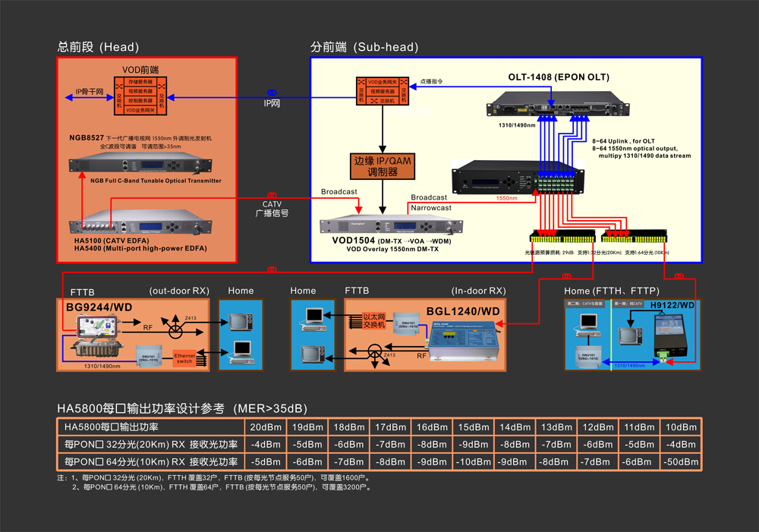Select the HA5400 (Multi-port high-power EDFA) caption
The height and width of the screenshot is (532, 759).
140,248
